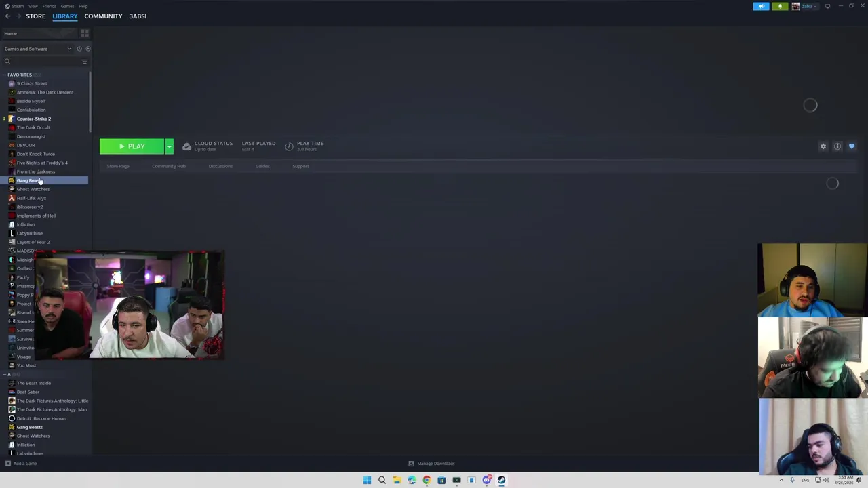This screenshot has height=488, width=868.
Task: Toggle ready-to-play filter icon
Action: point(87,49)
